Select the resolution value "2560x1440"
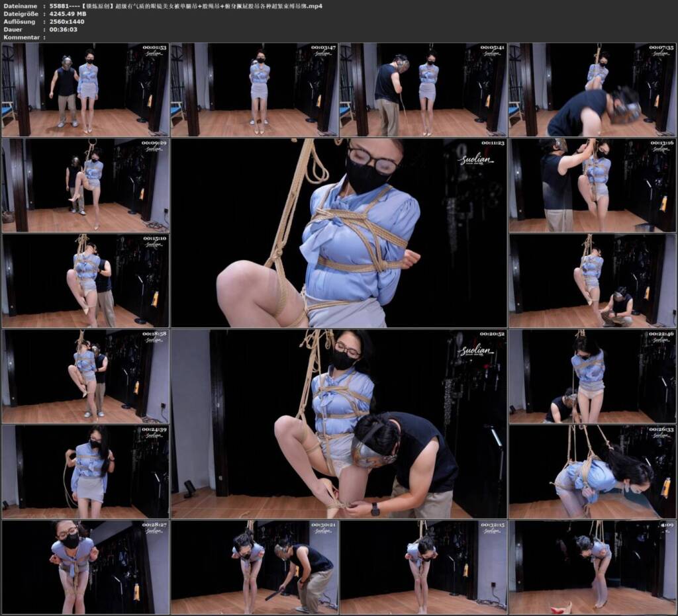 [x=67, y=22]
